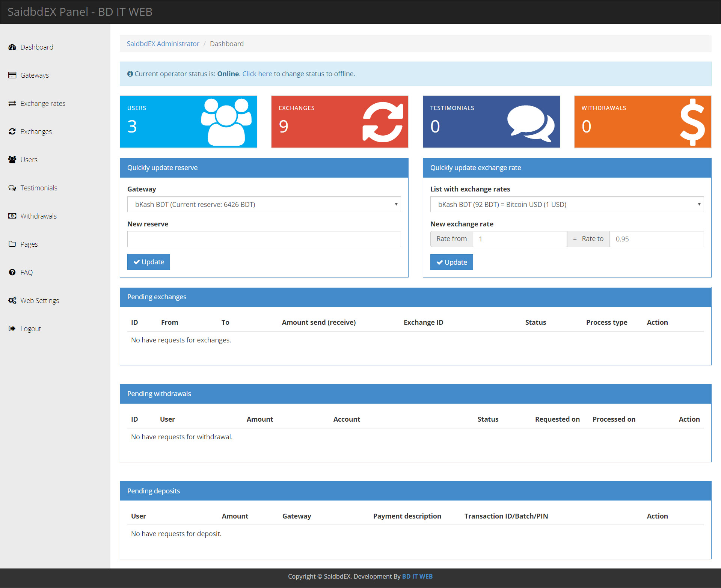Open the SaidbdEX Administrator breadcrumb link

[163, 44]
